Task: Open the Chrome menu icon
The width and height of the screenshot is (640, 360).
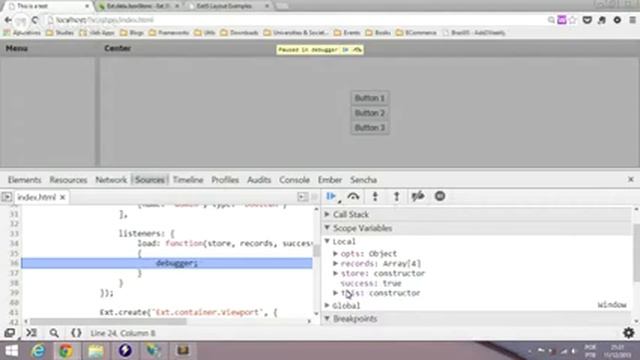Action: click(x=632, y=20)
